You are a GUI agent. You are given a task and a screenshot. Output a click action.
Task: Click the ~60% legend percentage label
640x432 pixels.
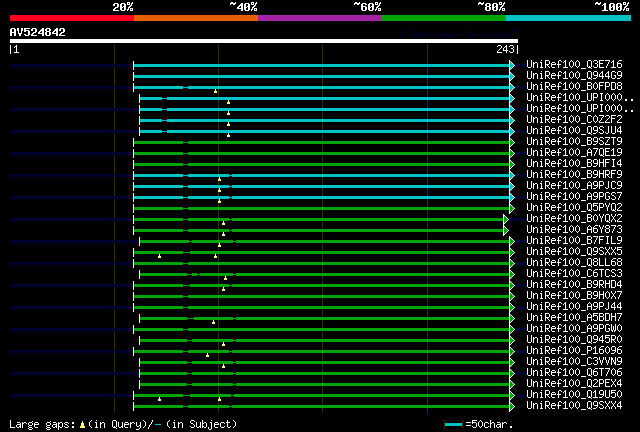tap(367, 7)
